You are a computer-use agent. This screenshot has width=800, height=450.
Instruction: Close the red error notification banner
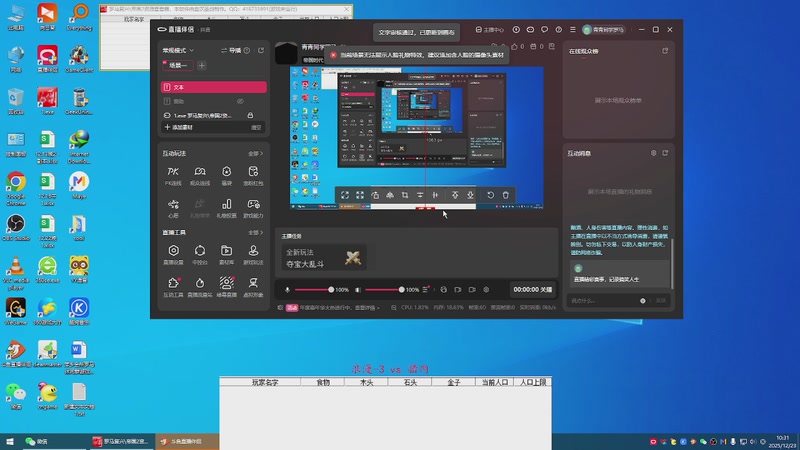333,55
